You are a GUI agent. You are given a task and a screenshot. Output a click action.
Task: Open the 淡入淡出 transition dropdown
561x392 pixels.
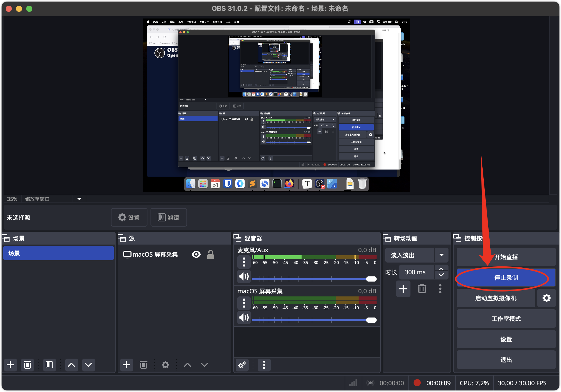tap(417, 255)
